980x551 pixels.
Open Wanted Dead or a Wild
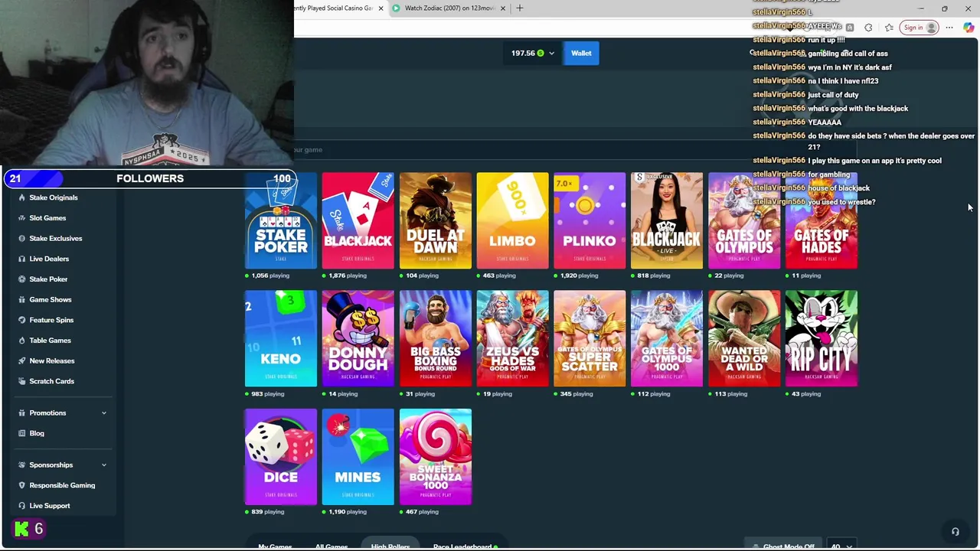pos(744,339)
